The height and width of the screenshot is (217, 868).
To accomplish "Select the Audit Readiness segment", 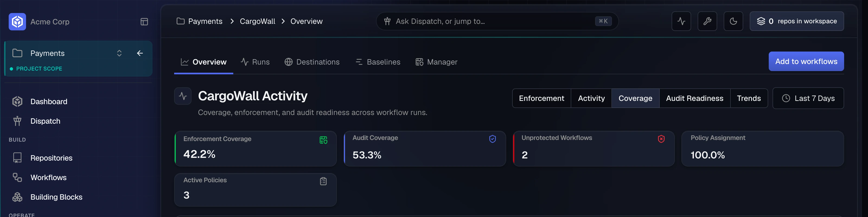I will (x=694, y=98).
